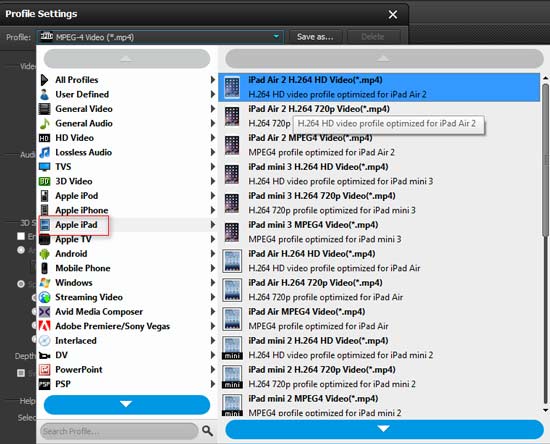The image size is (550, 444).
Task: Click the Adobe Premiere/Sony Vegas icon
Action: coord(45,326)
